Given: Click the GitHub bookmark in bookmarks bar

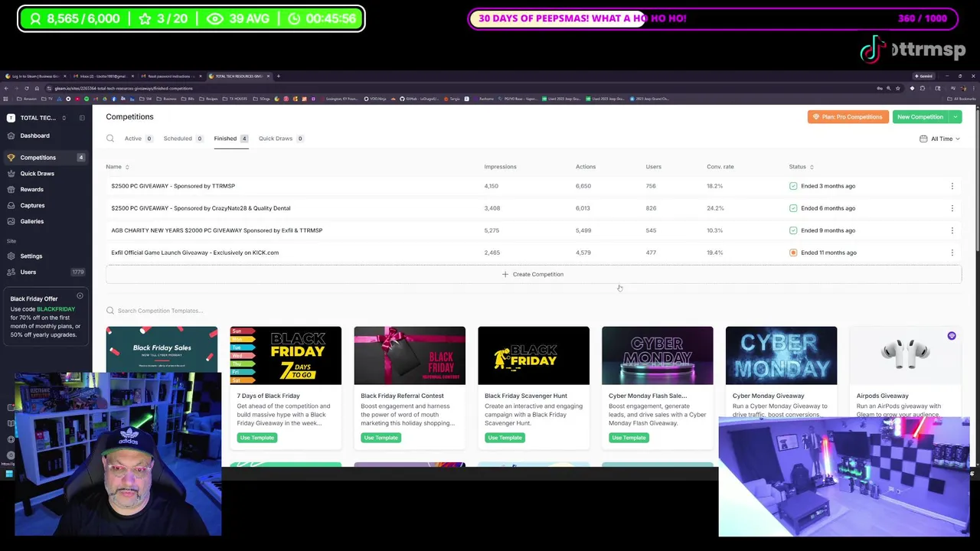Looking at the screenshot, I should (x=420, y=99).
